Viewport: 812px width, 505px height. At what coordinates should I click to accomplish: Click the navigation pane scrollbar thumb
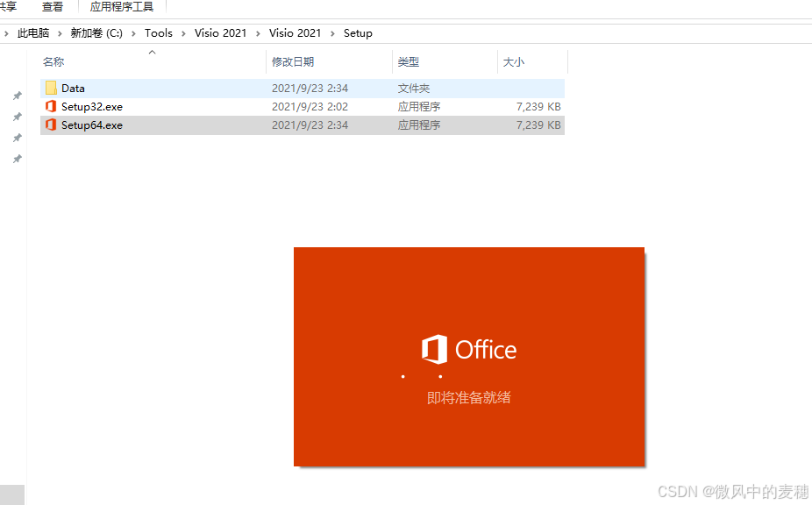(12, 494)
